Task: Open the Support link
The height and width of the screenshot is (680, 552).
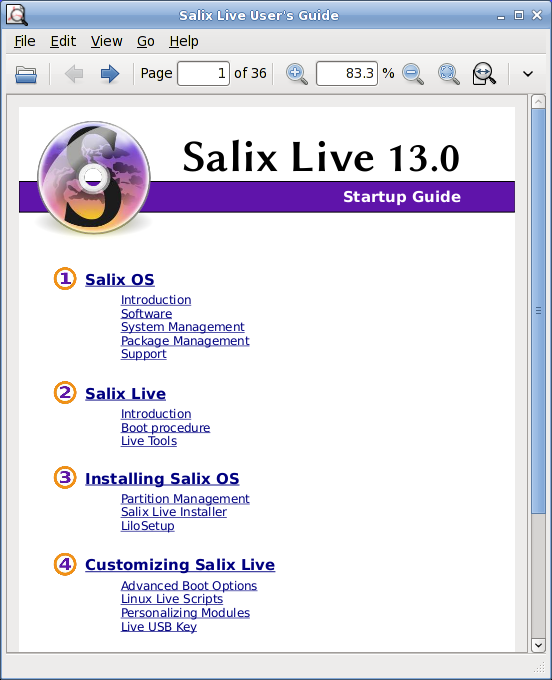Action: coord(144,354)
